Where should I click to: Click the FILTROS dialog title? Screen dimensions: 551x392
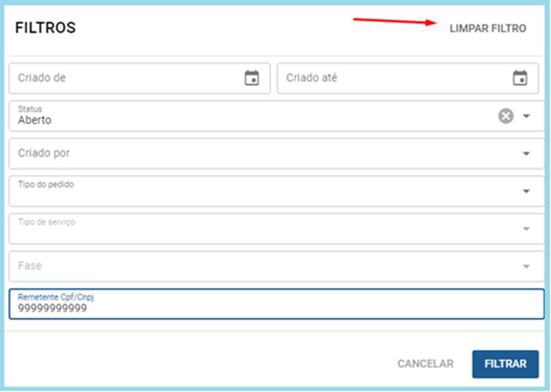[45, 28]
